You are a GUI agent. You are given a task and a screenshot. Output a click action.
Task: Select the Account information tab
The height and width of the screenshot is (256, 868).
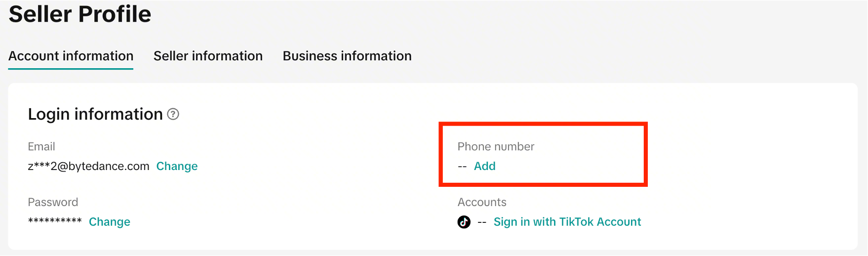coord(71,56)
